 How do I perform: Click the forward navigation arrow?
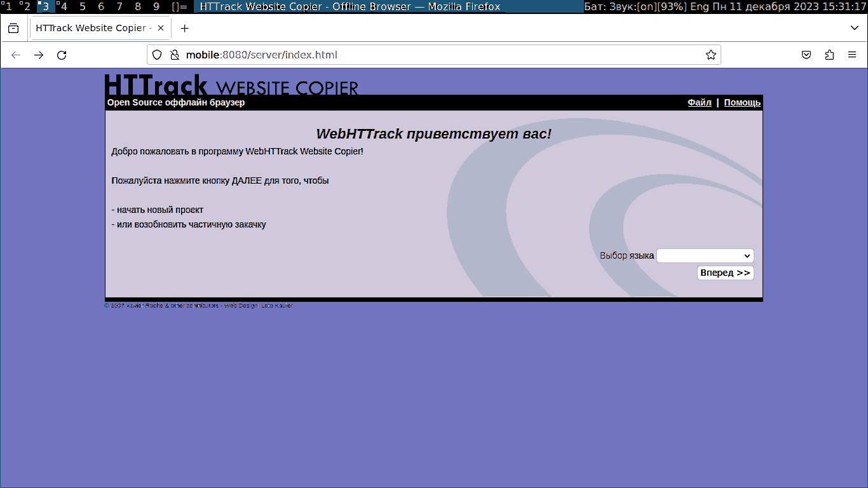[39, 55]
